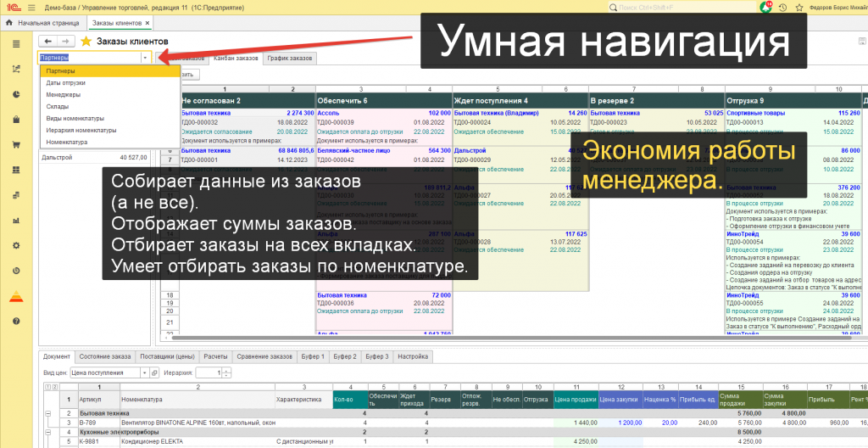Collapse the Бытовая техника group row
This screenshot has height=448, width=868.
(x=47, y=413)
